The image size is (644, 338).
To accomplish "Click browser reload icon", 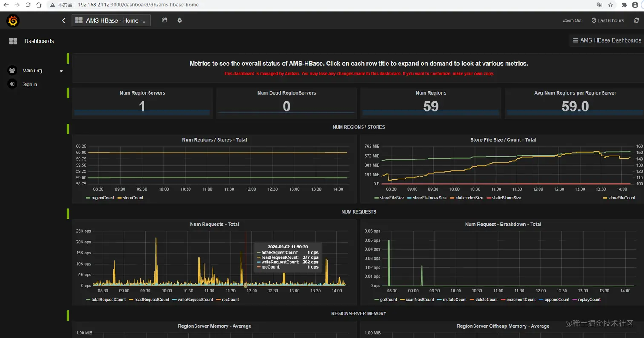I will click(28, 5).
